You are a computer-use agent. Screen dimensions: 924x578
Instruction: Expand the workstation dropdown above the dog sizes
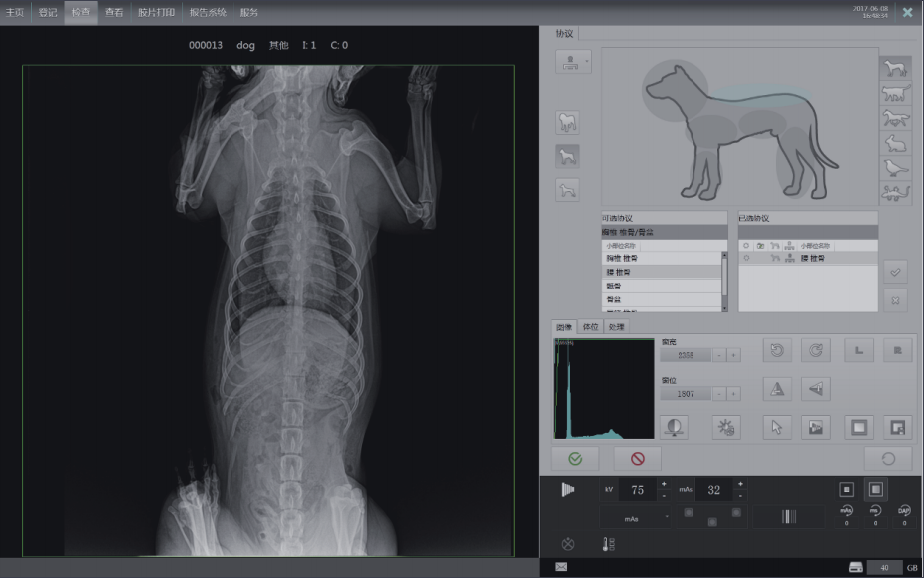[x=573, y=62]
